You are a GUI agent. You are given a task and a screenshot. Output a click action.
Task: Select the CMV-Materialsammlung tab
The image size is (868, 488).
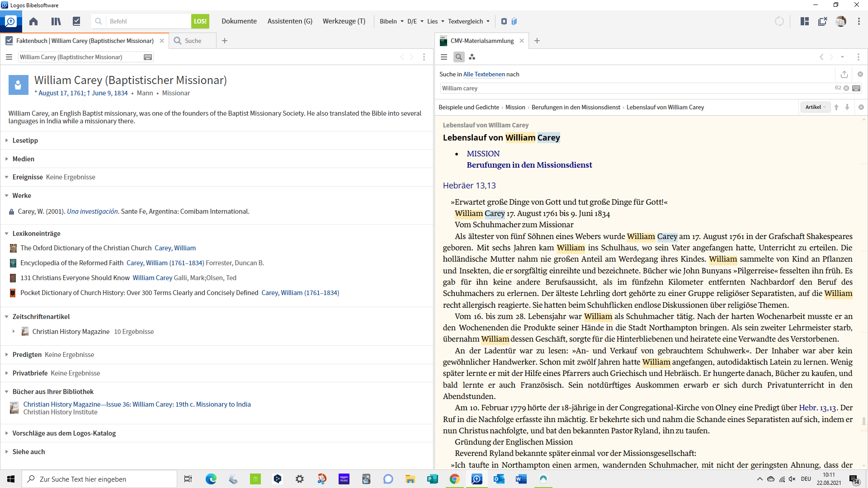tap(482, 41)
